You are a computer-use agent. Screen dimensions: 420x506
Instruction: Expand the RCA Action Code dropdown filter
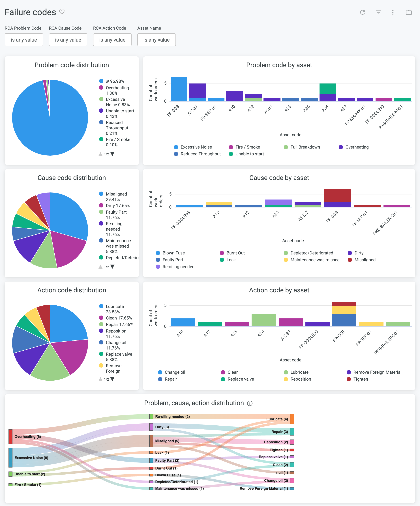point(113,40)
